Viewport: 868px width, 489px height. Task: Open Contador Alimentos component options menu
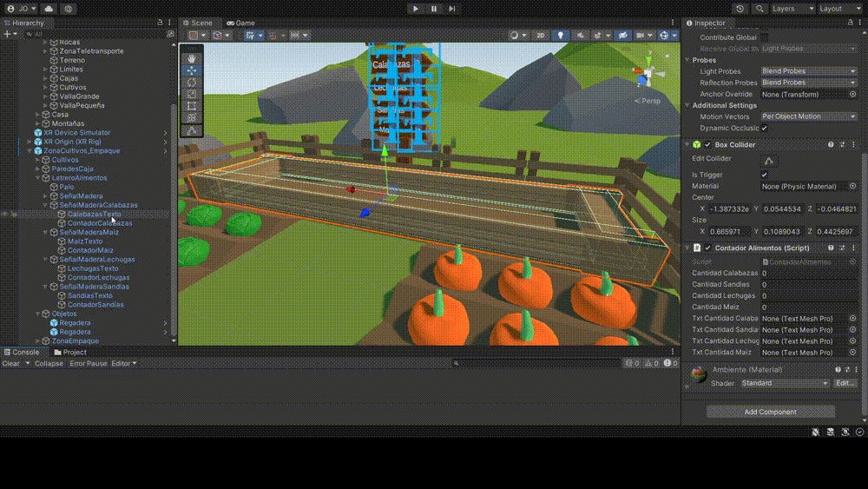pyautogui.click(x=853, y=248)
